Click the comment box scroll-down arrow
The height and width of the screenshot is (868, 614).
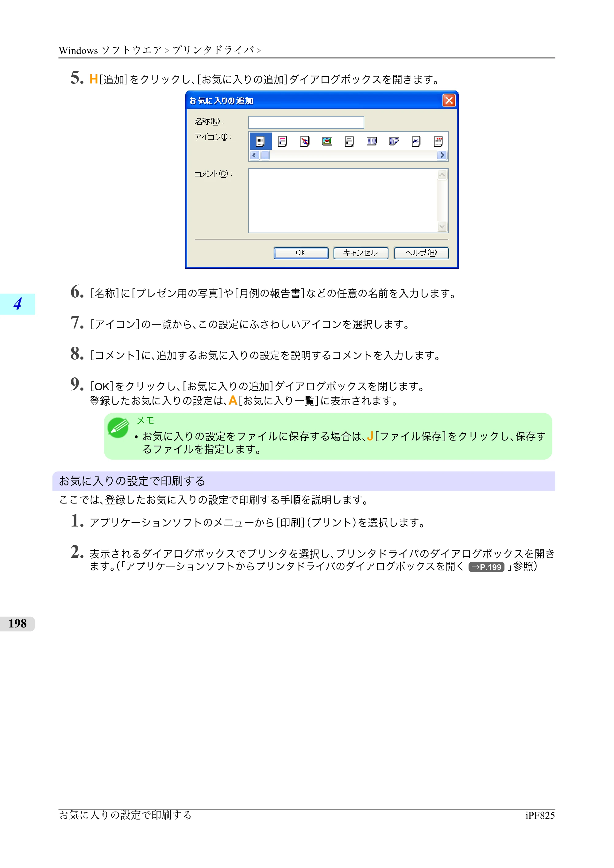tap(442, 226)
